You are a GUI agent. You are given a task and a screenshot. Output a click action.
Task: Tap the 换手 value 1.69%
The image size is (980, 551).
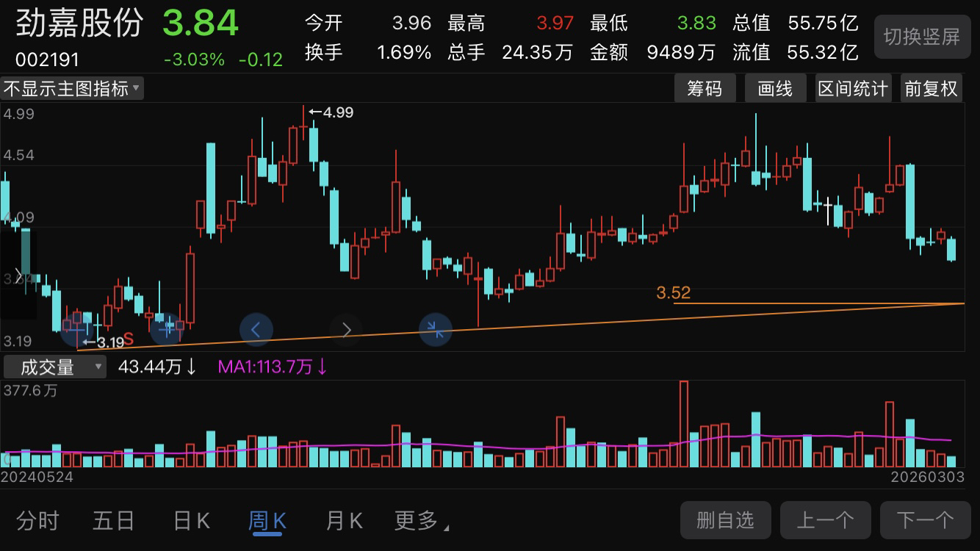404,52
